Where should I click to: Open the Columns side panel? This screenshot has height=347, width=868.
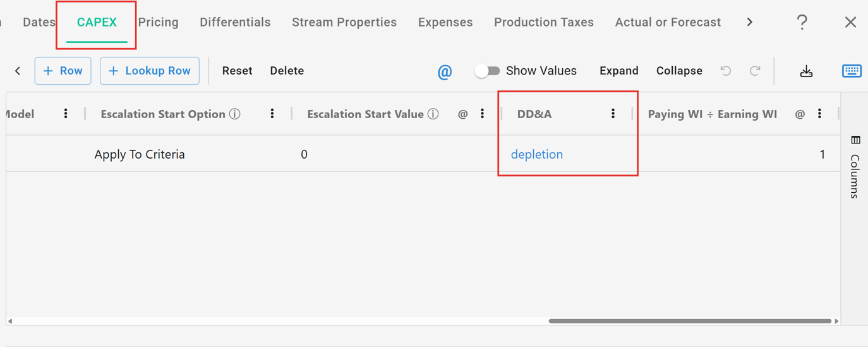click(855, 166)
